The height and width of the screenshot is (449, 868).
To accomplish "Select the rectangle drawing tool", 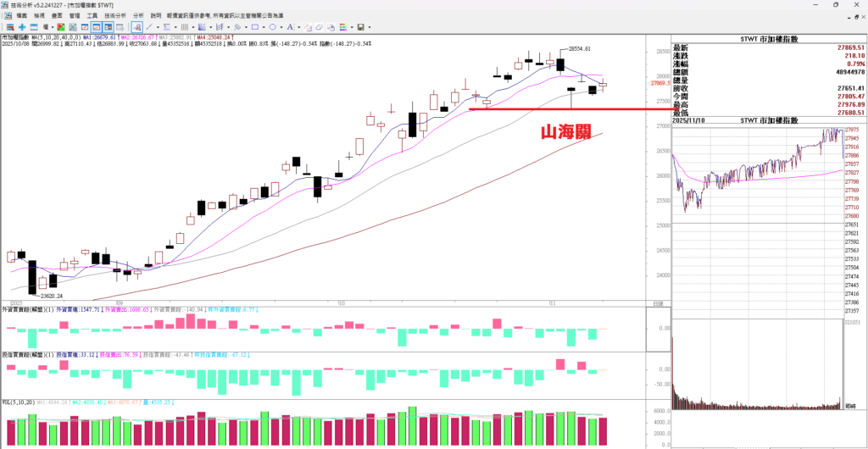I will 255,27.
